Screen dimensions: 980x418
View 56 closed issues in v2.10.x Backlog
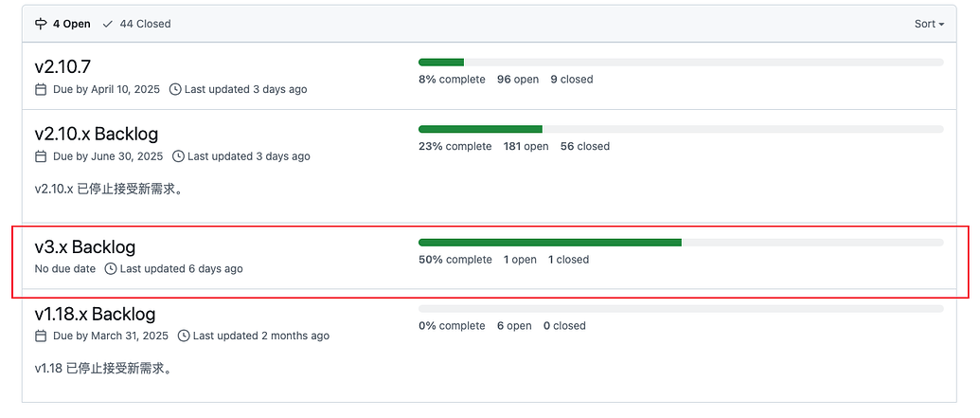pos(584,146)
